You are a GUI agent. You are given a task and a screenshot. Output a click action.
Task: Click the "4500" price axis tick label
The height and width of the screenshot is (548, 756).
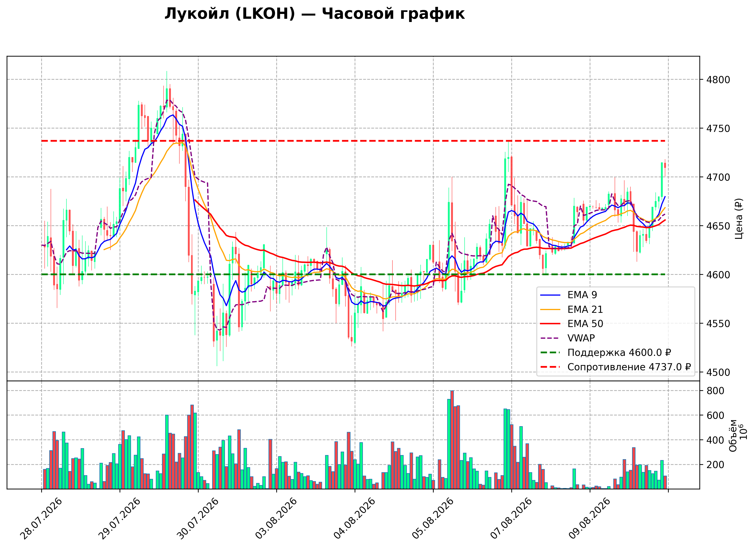[x=718, y=372]
